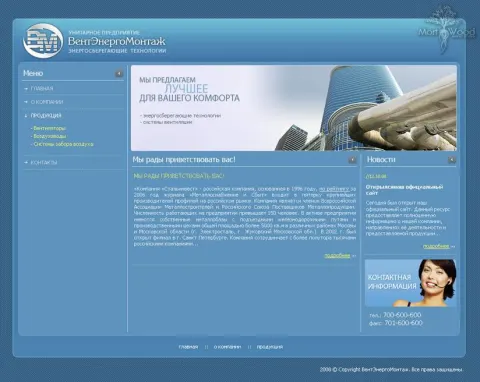This screenshot has width=480, height=382.
Task: Click the news date label
Action: point(376,176)
